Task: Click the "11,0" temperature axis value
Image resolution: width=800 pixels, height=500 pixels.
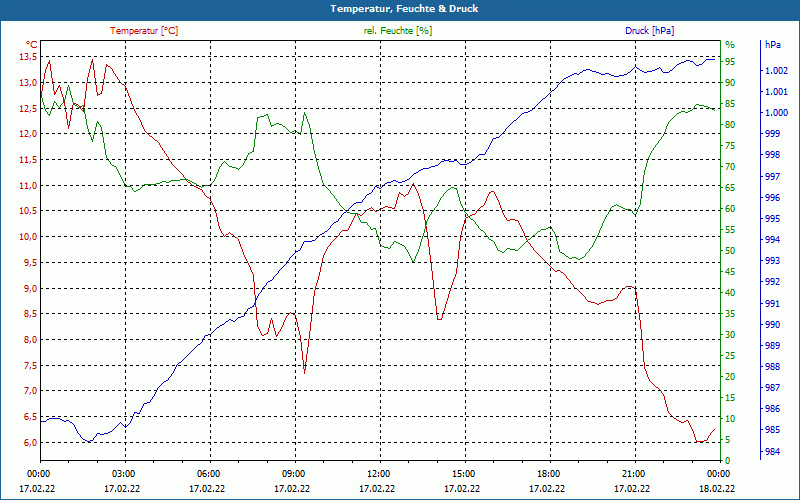Action: [28, 186]
